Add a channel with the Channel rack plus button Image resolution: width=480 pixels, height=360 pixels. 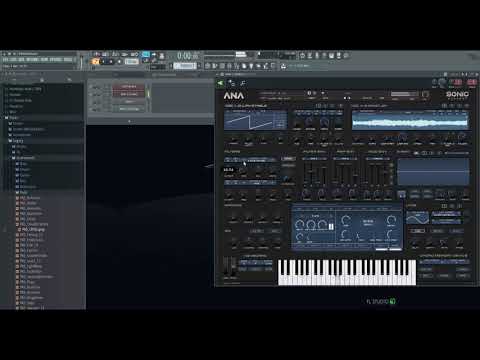(129, 121)
